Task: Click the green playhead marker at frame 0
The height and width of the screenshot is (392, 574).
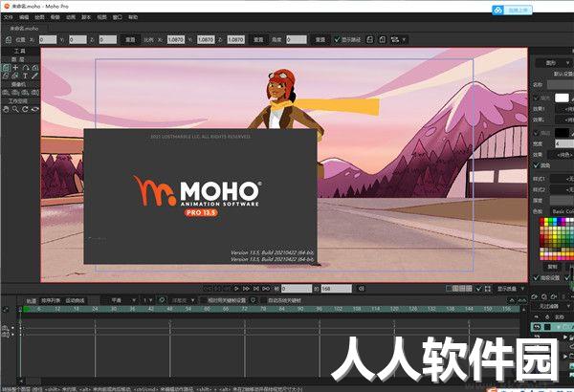Action: pyautogui.click(x=27, y=309)
